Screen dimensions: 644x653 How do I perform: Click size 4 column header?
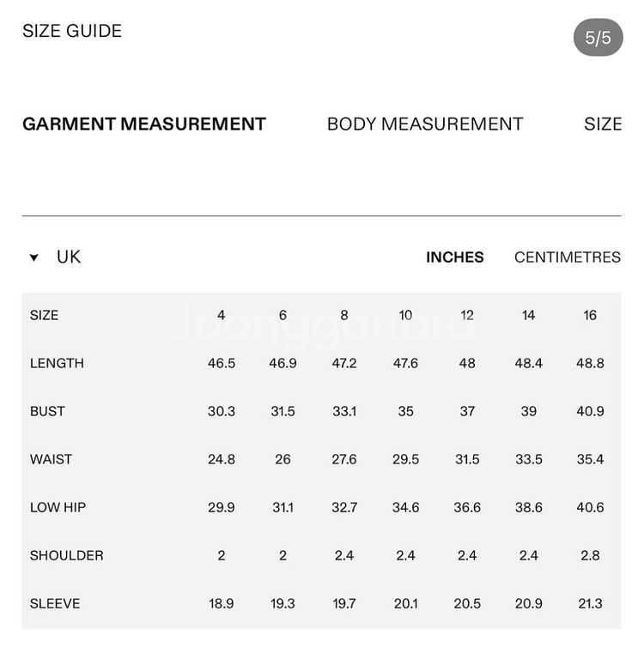pos(222,315)
